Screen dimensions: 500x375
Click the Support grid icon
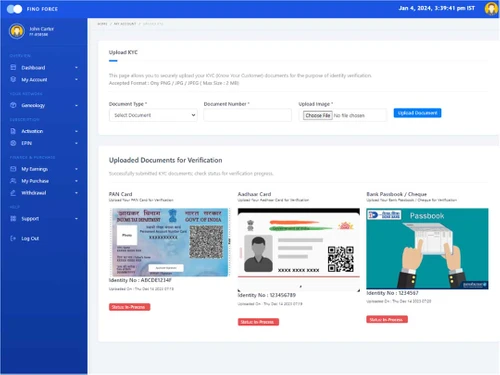(x=13, y=219)
